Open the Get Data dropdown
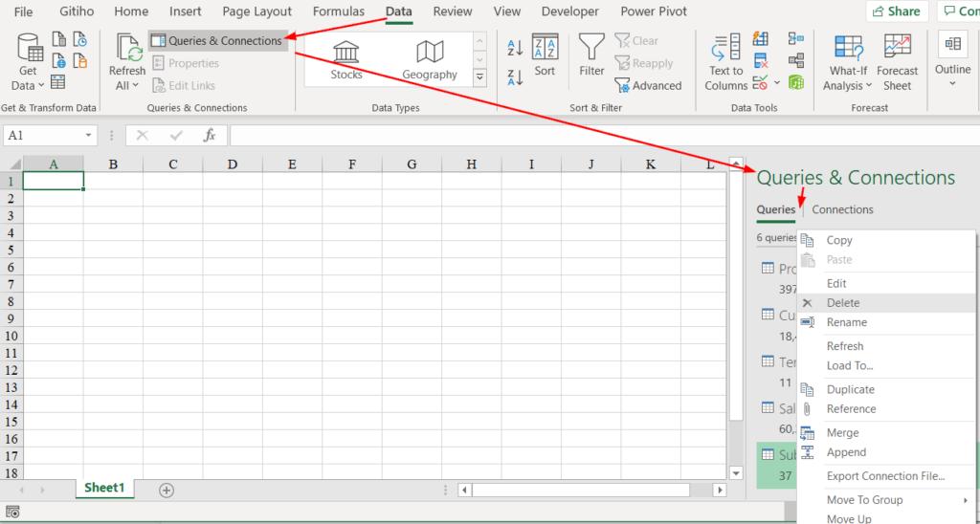 (28, 62)
